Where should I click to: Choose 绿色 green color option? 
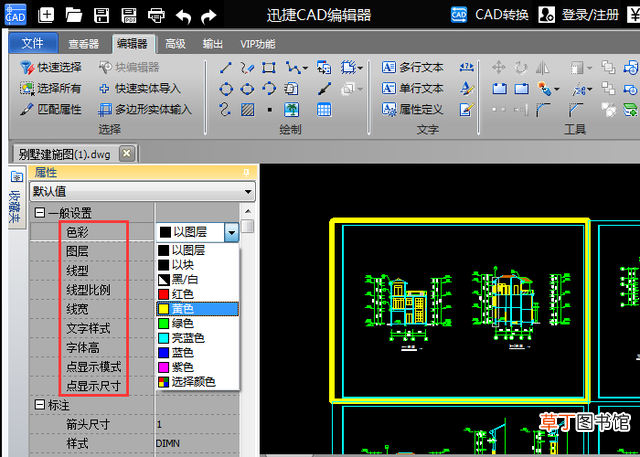click(198, 324)
